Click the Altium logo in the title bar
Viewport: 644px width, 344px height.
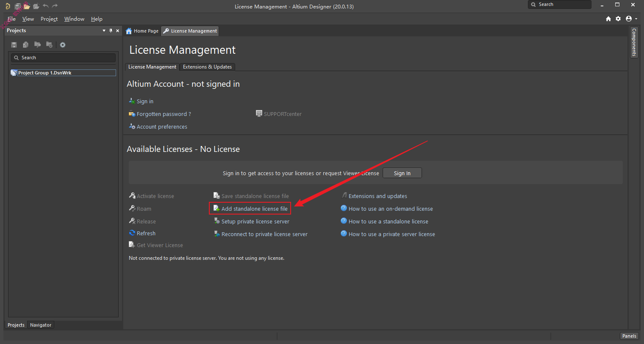pos(8,6)
